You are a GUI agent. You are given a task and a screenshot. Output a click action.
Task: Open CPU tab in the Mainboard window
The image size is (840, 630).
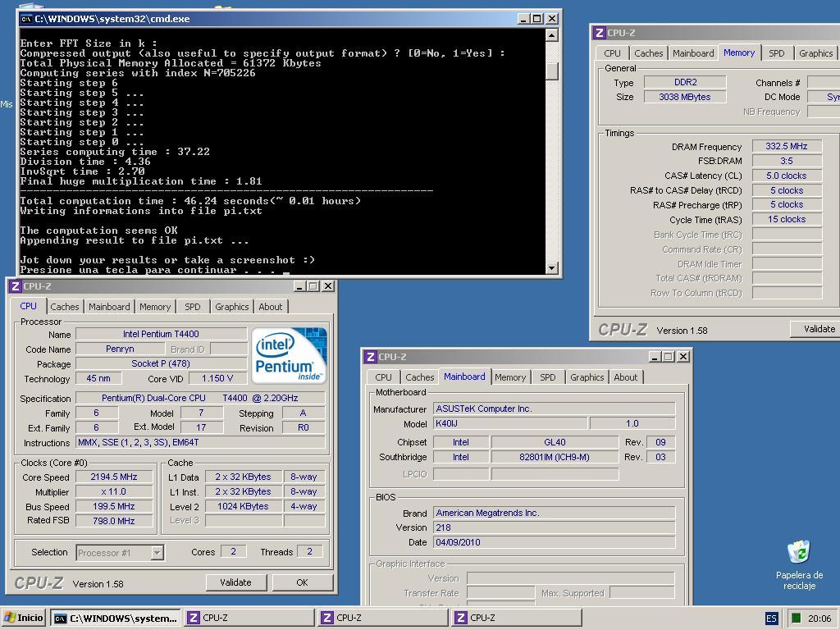point(384,377)
